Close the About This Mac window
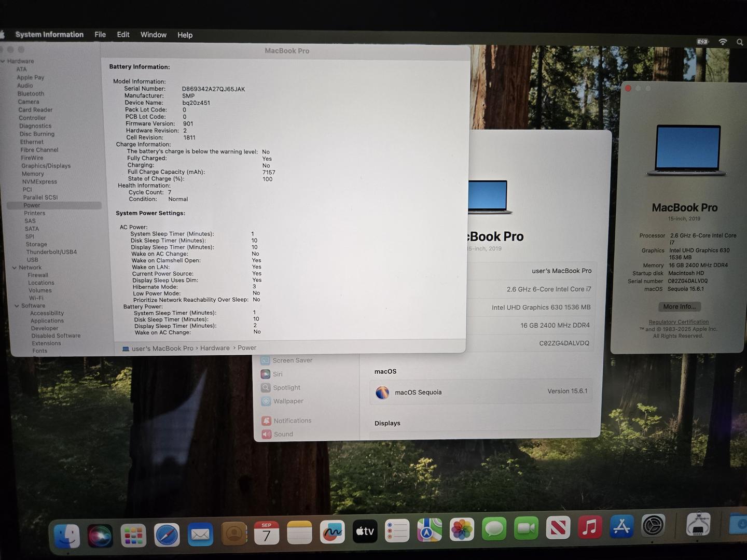This screenshot has height=560, width=747. tap(628, 88)
